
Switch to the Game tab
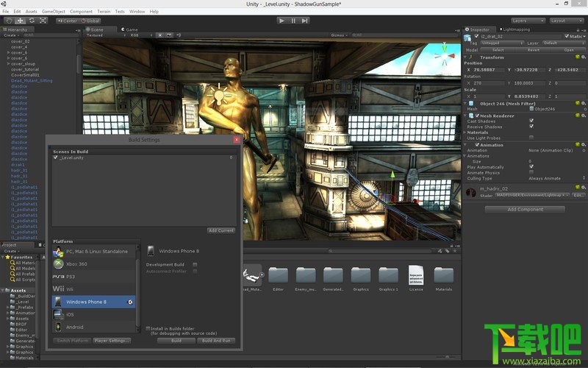coord(131,29)
